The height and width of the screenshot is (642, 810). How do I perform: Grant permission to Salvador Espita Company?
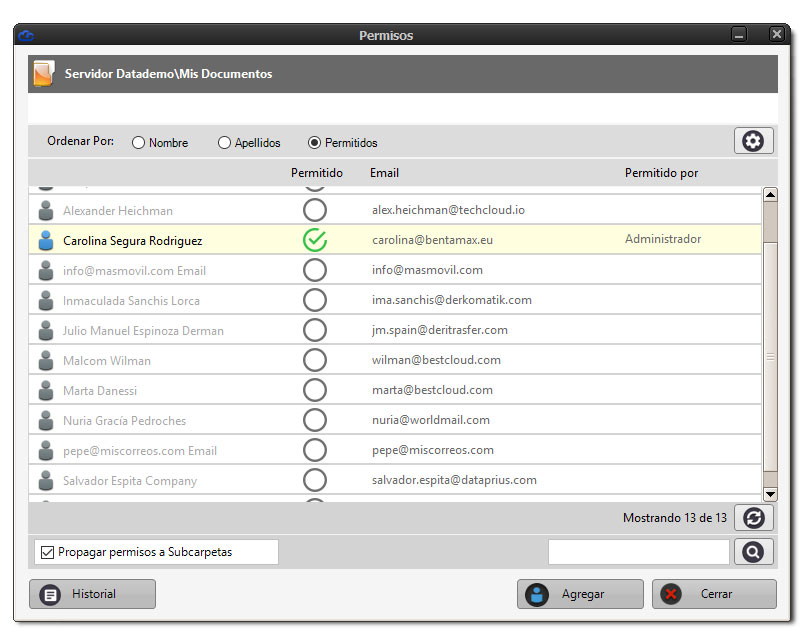click(315, 480)
